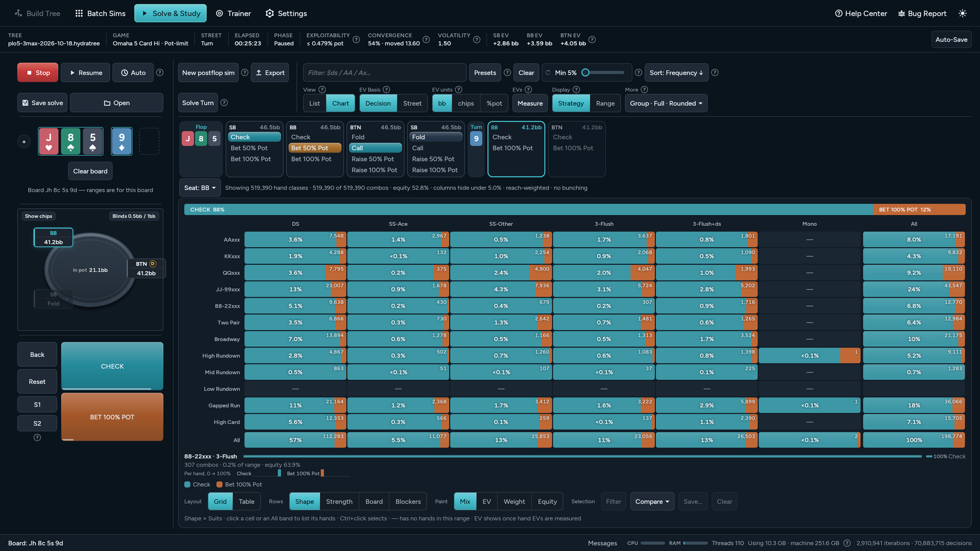Click the Clear board button

[x=90, y=171]
